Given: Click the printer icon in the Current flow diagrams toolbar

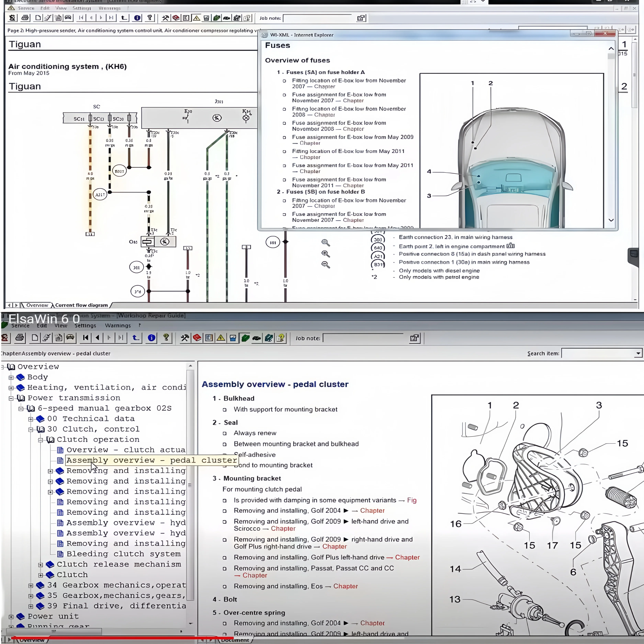Looking at the screenshot, I should [25, 18].
